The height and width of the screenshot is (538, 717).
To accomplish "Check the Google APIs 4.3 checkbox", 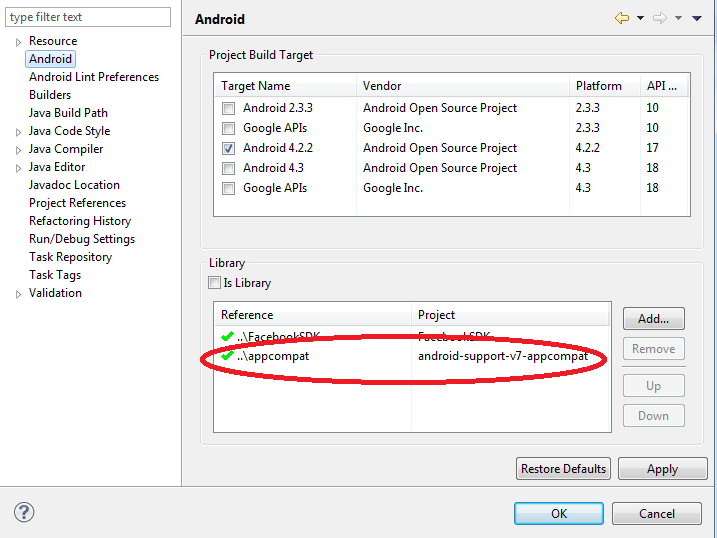I will (x=228, y=189).
